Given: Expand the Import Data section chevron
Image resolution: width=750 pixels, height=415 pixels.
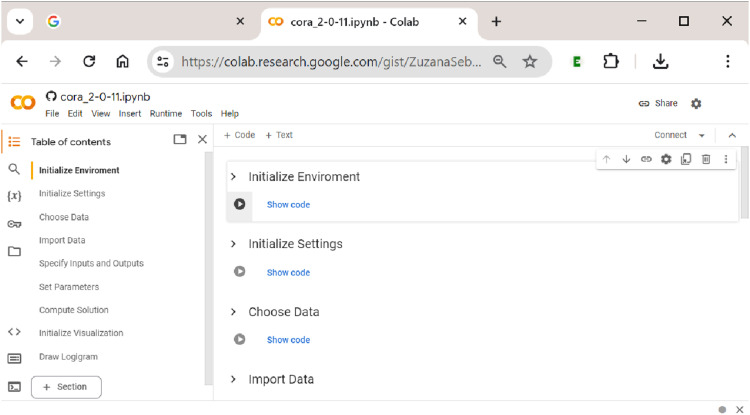Looking at the screenshot, I should click(x=233, y=379).
